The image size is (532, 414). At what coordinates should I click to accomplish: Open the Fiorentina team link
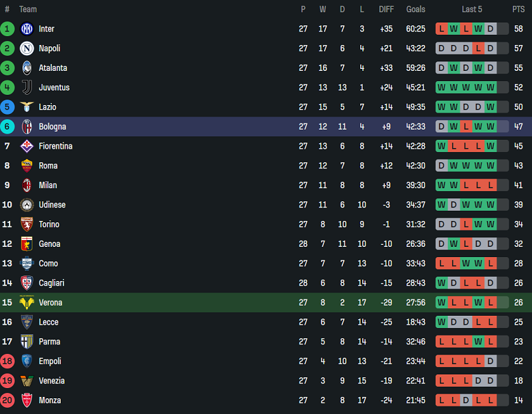[x=55, y=146]
